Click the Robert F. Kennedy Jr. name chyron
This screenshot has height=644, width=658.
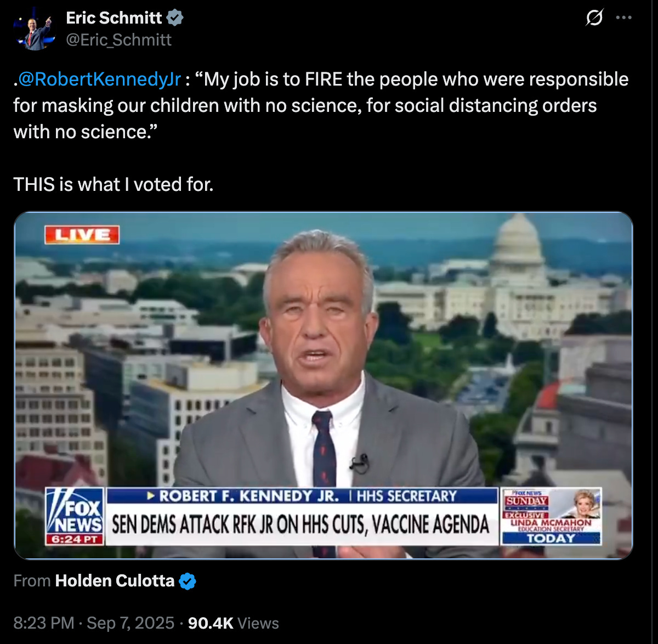click(302, 496)
